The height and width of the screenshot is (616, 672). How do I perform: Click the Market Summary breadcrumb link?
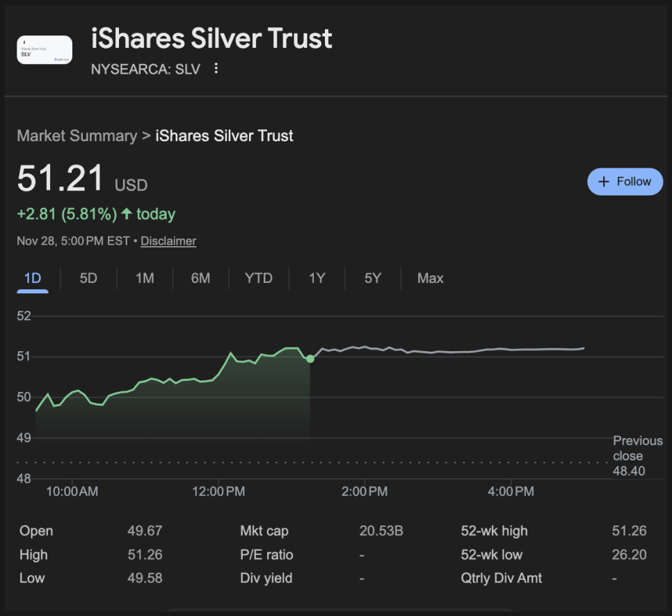77,136
